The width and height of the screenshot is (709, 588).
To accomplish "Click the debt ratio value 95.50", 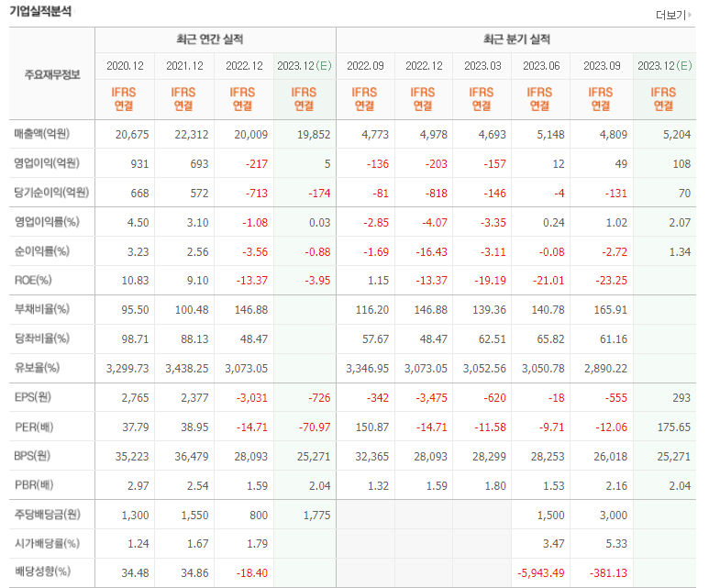I will [x=135, y=310].
